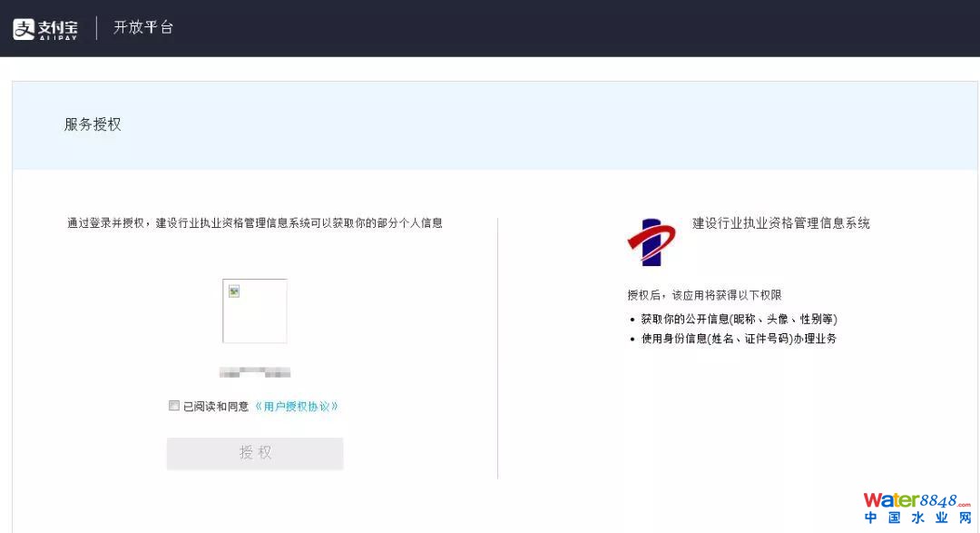The image size is (980, 533).
Task: Click the blurred account name below avatar
Action: [255, 372]
